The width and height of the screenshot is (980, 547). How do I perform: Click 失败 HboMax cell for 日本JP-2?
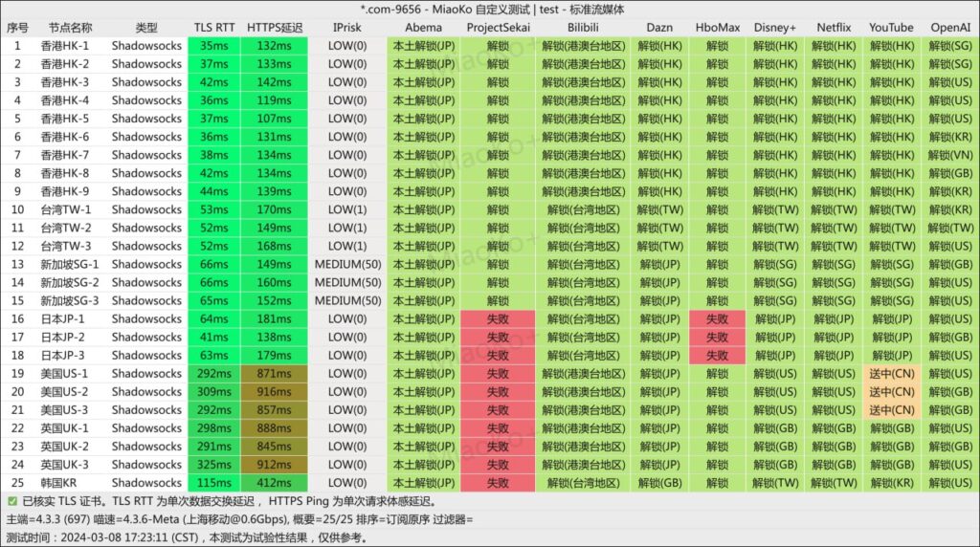point(717,338)
